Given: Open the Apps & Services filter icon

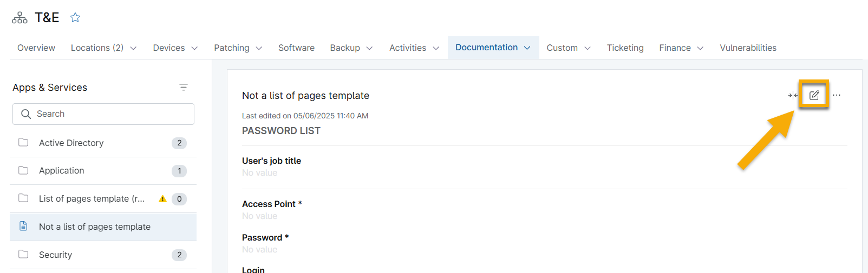Looking at the screenshot, I should pos(184,87).
